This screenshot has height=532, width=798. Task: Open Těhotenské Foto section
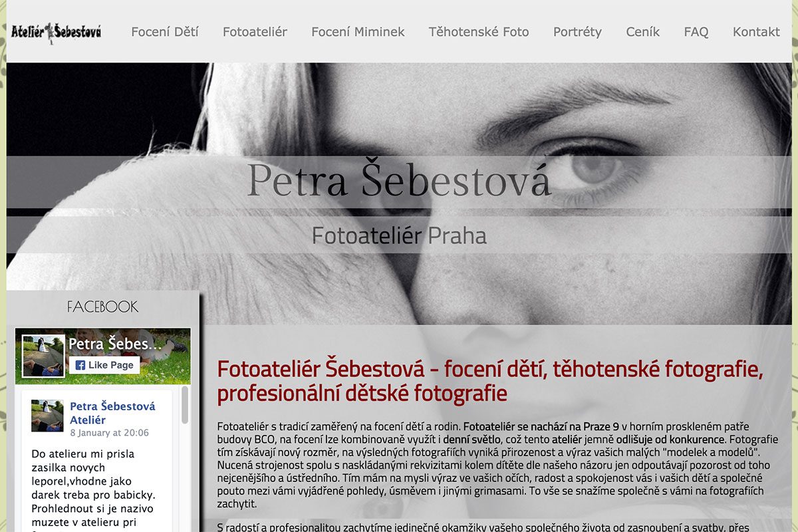(479, 31)
